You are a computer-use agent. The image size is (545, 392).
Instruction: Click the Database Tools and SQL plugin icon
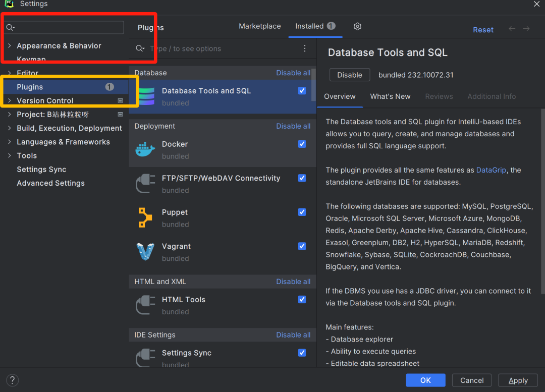[147, 96]
